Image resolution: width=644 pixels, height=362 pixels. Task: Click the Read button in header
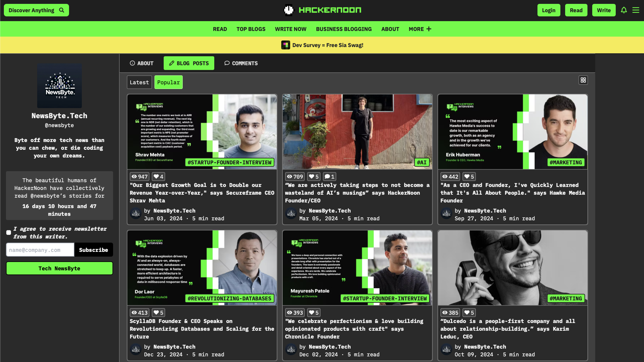pos(576,10)
